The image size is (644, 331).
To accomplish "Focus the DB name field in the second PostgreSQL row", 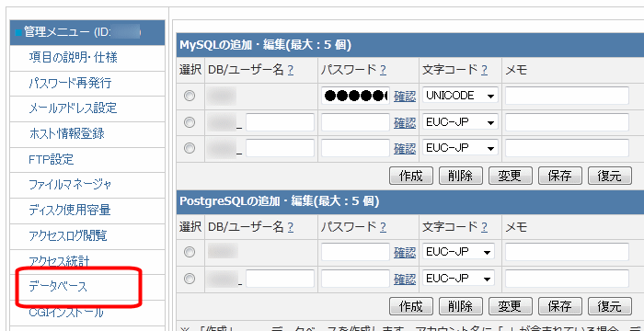I will coord(280,279).
